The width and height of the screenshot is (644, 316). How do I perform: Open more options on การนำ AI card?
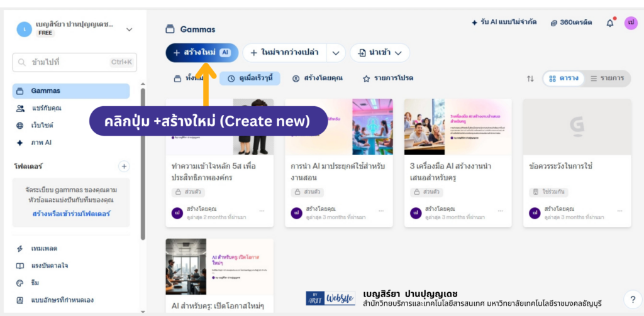381,211
